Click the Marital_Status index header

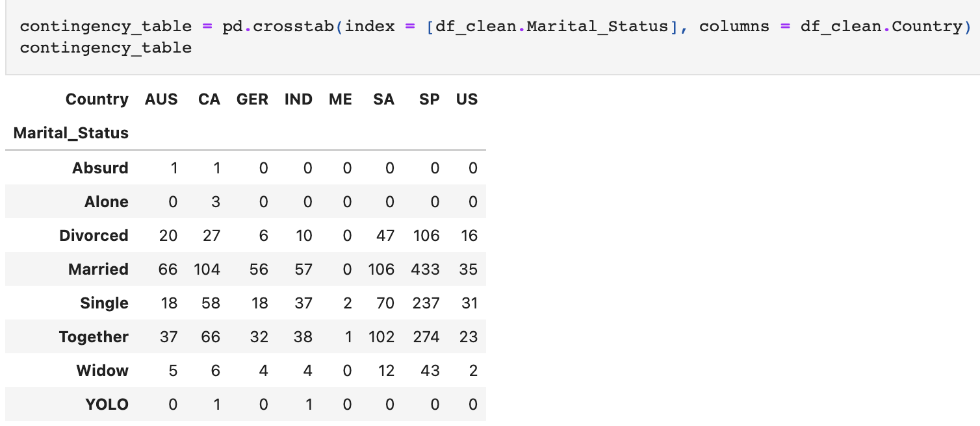click(x=71, y=134)
